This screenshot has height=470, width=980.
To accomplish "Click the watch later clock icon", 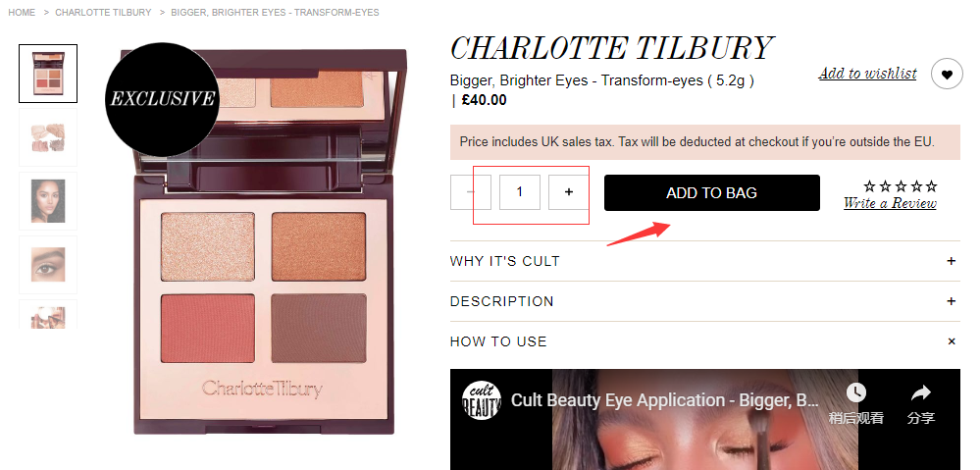I will [x=855, y=392].
